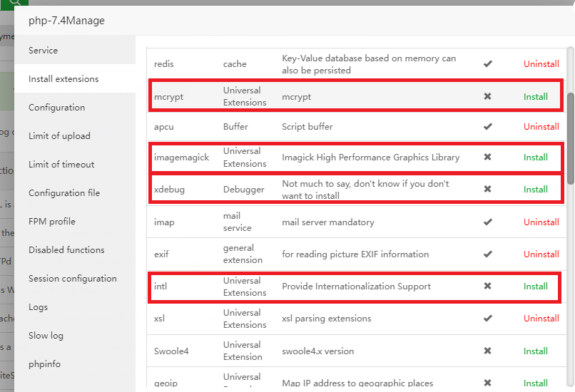Screen dimensions: 575x392
Task: Switch to the Configuration file tab
Action: pyautogui.click(x=64, y=193)
